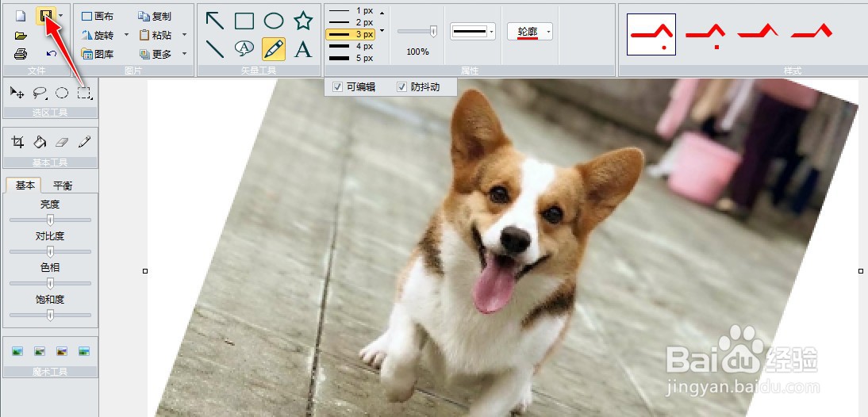The height and width of the screenshot is (417, 868).
Task: Click the 粘贴 paste button
Action: click(x=155, y=35)
